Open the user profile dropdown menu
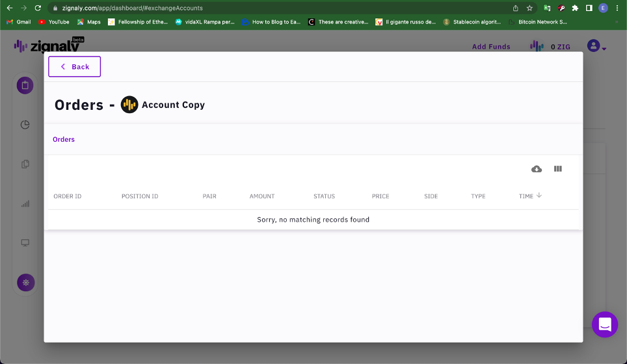This screenshot has width=627, height=364. 596,46
